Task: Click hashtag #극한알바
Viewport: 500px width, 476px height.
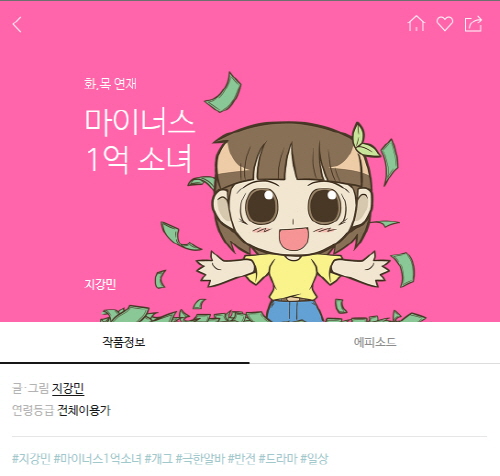Action: coord(200,458)
